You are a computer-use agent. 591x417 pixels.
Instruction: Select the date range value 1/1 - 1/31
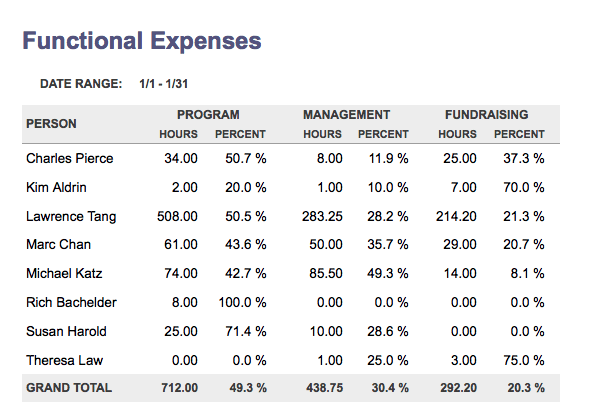tap(164, 84)
